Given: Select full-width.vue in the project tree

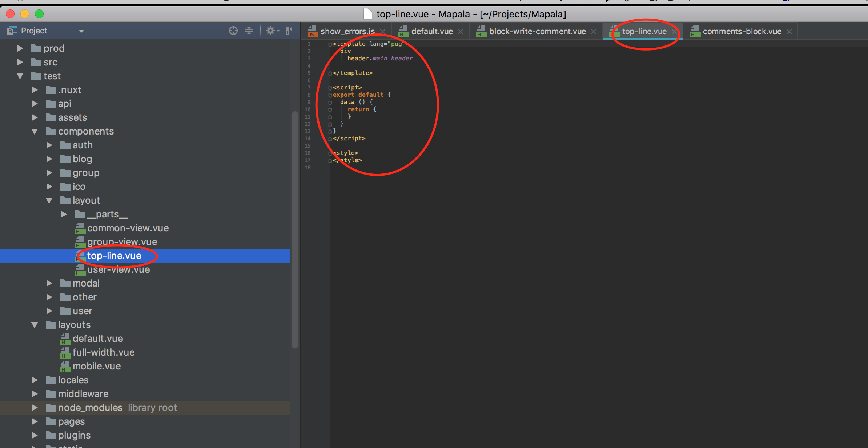Looking at the screenshot, I should [x=104, y=352].
